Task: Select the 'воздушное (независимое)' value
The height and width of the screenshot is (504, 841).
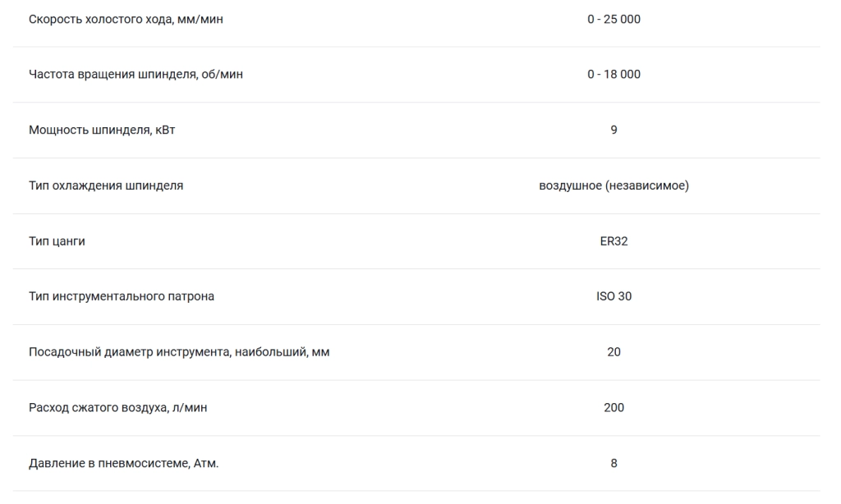Action: click(x=614, y=186)
